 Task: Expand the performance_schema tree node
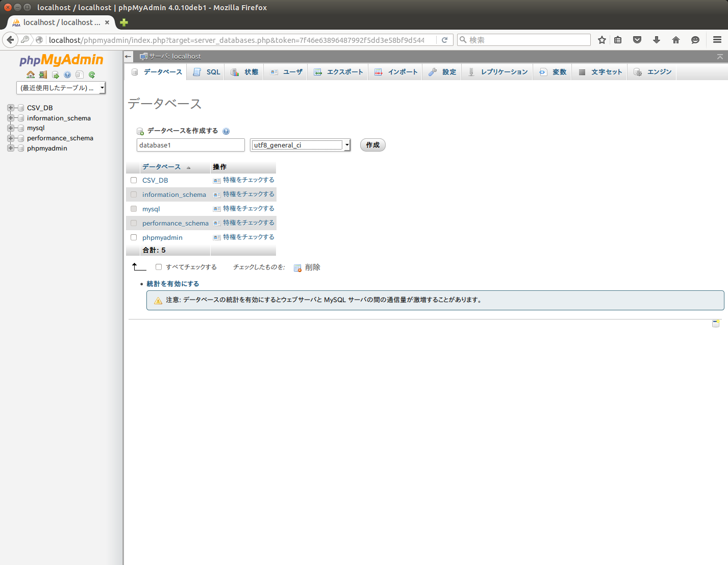point(10,138)
